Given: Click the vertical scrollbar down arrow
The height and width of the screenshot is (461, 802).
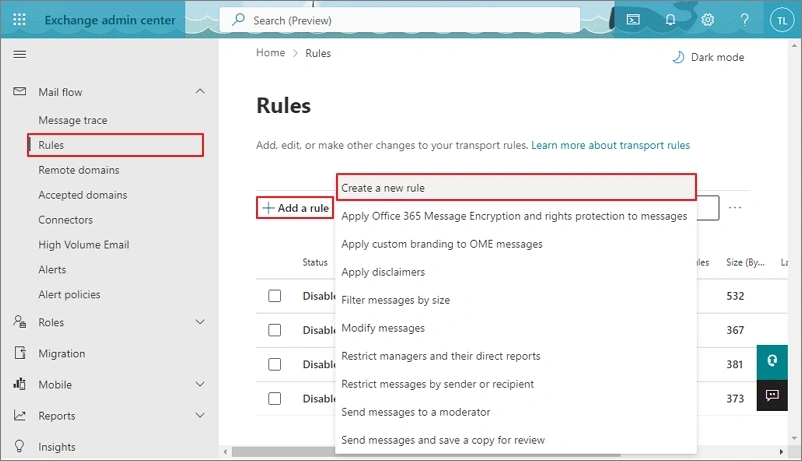Looking at the screenshot, I should pos(794,438).
